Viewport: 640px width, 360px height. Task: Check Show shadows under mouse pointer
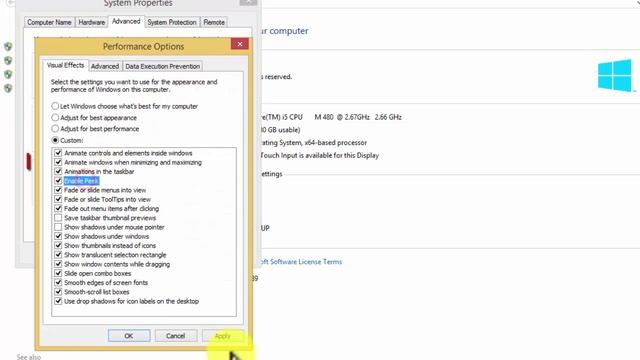[58, 227]
